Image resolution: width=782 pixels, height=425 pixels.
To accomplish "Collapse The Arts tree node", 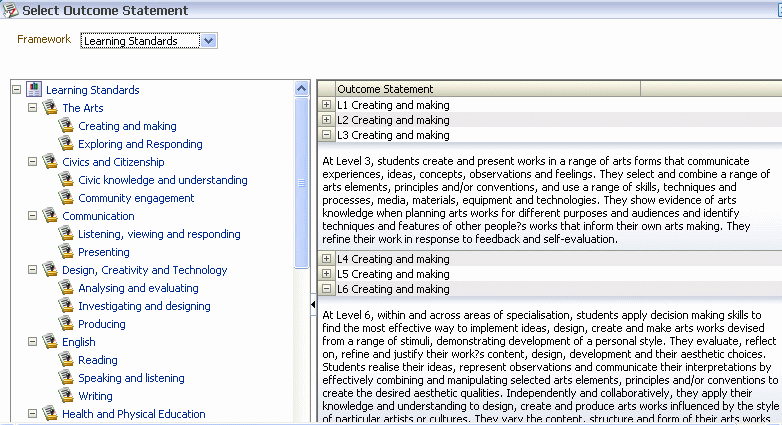I will pos(32,108).
